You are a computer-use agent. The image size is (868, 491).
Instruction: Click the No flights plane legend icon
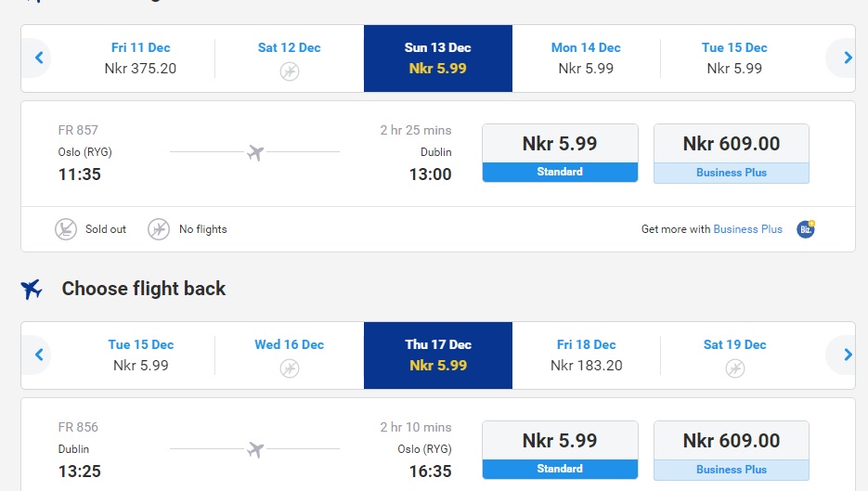tap(159, 229)
